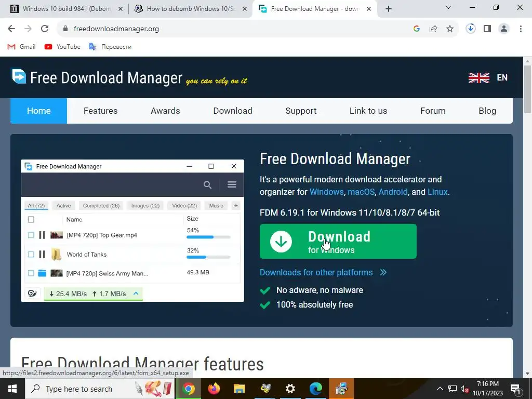Click the snail speed mode icon

(32, 294)
